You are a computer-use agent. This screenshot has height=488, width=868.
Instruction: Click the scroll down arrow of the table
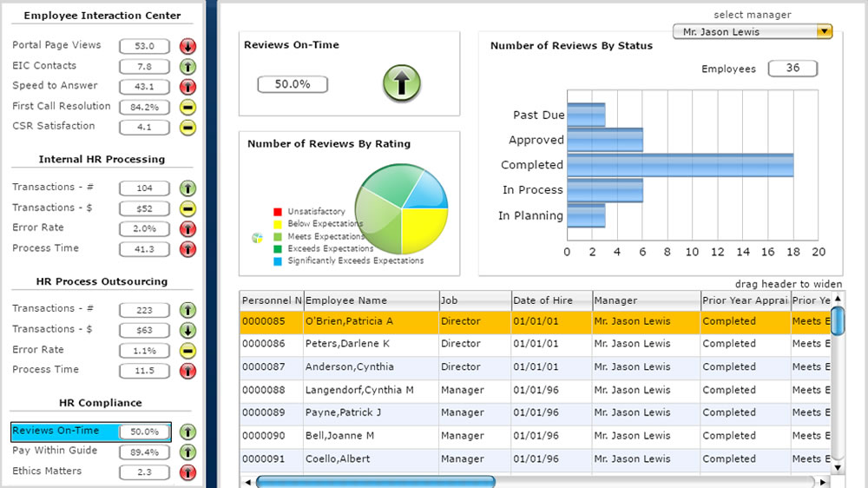point(837,467)
